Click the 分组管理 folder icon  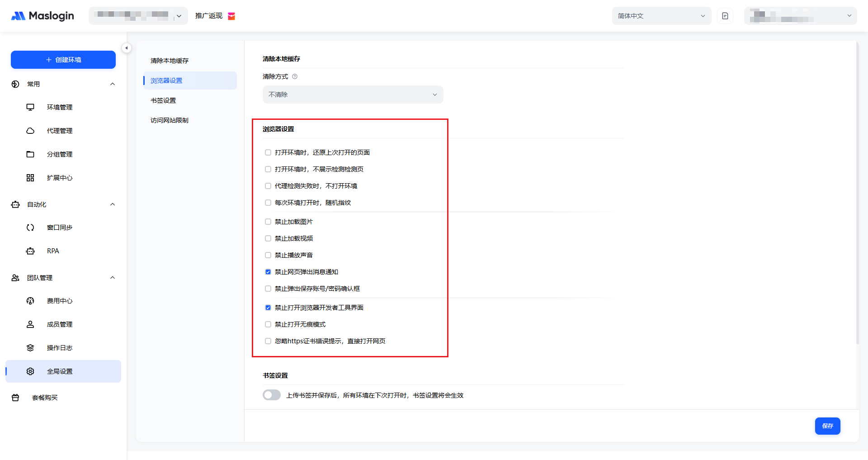[x=30, y=154]
